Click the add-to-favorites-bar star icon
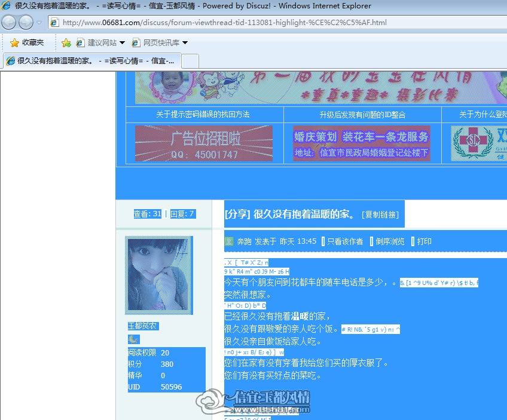Image resolution: width=507 pixels, height=420 pixels. point(66,42)
